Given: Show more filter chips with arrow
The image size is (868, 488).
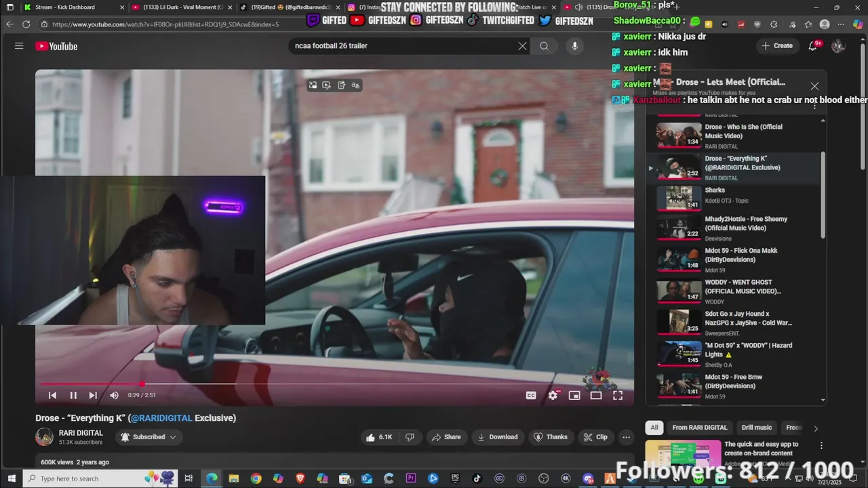Looking at the screenshot, I should (x=816, y=428).
